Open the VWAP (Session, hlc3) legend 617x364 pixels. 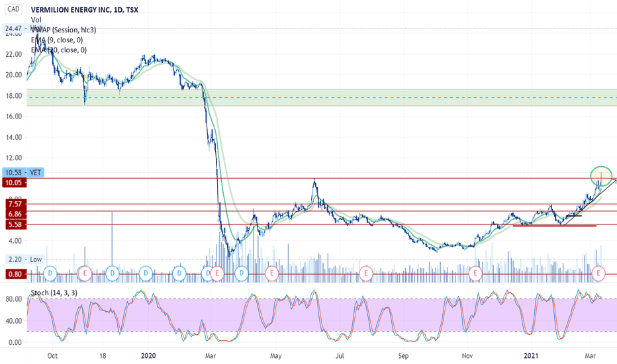pyautogui.click(x=64, y=30)
